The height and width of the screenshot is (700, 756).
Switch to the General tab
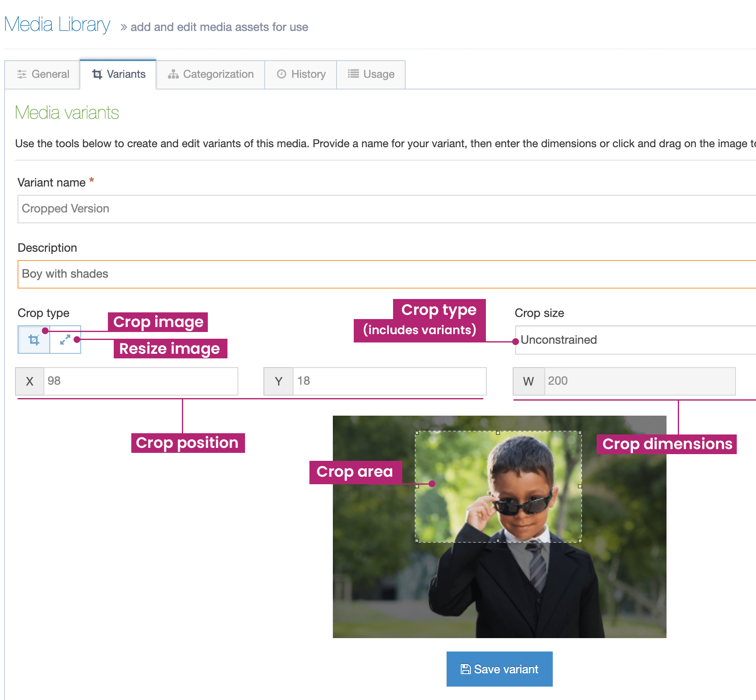[43, 74]
